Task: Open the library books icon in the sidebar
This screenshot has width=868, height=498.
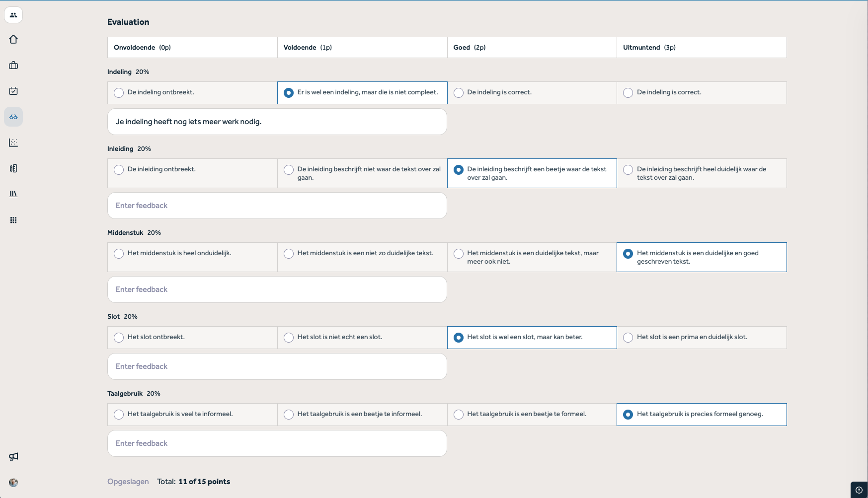Action: pos(13,194)
